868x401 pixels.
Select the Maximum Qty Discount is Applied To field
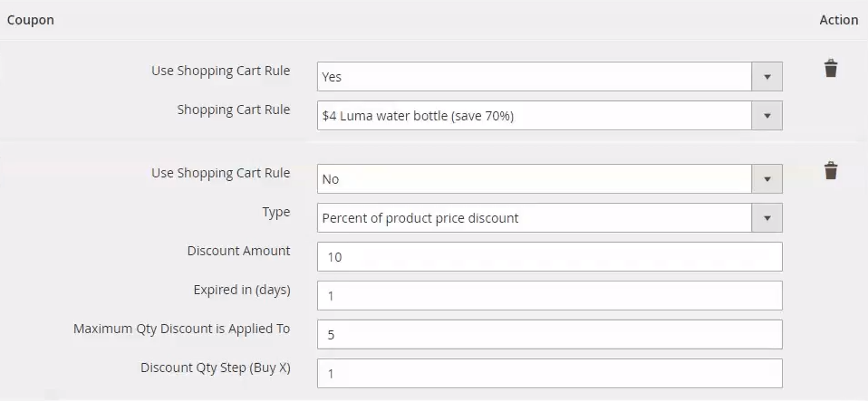tap(549, 335)
